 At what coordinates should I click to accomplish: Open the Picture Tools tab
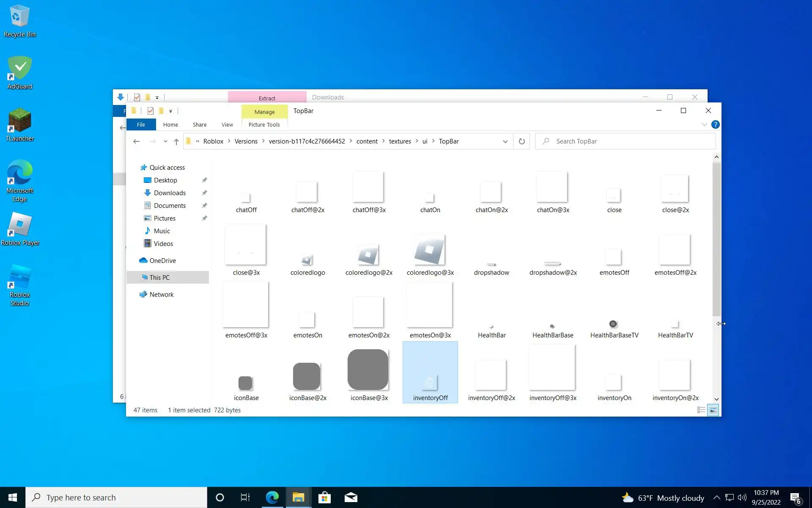264,124
